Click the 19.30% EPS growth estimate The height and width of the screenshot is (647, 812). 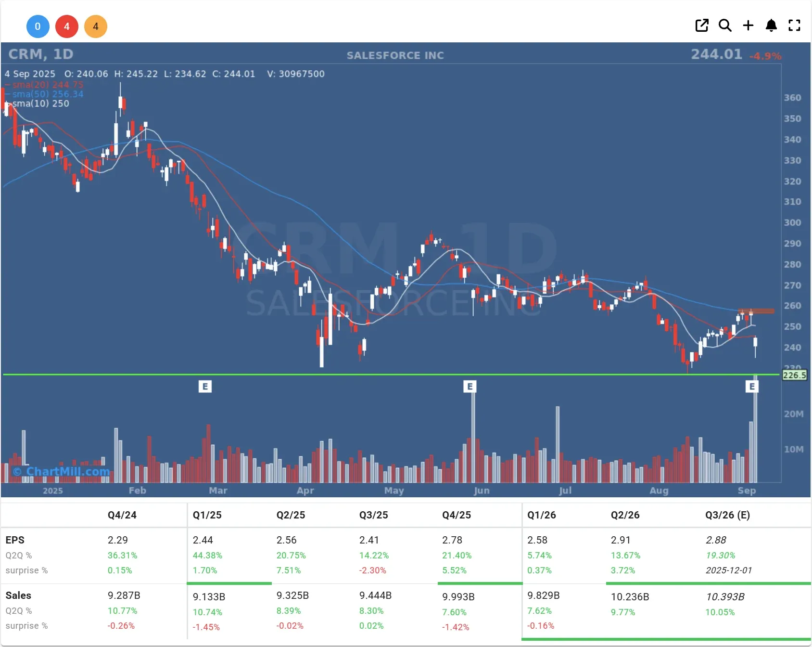click(x=721, y=556)
